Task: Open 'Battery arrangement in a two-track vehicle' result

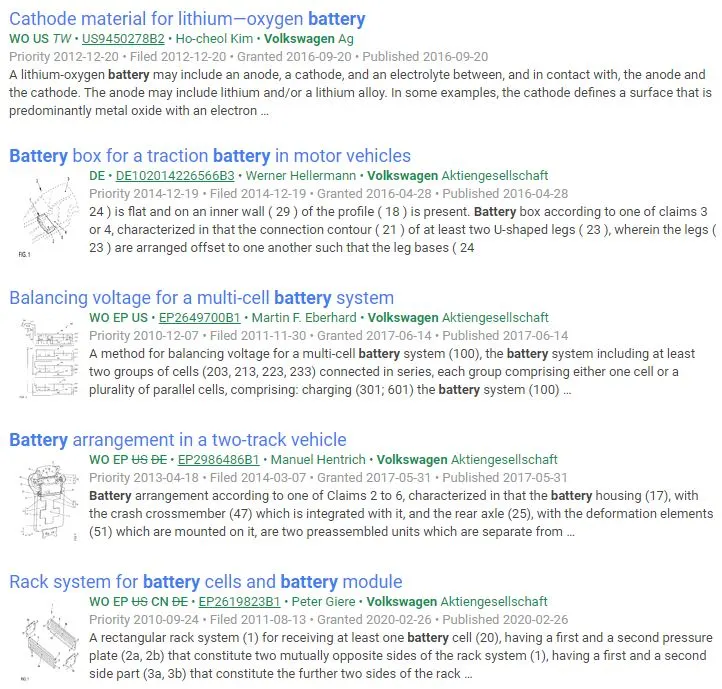Action: [177, 440]
